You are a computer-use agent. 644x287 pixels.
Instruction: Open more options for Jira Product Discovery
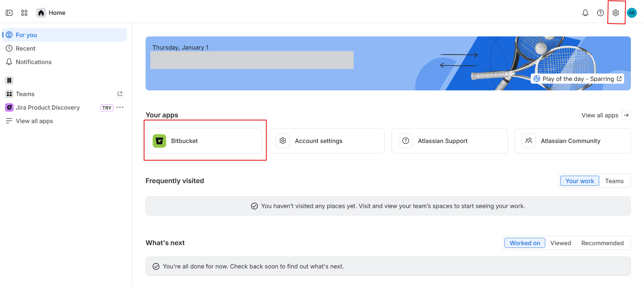pyautogui.click(x=120, y=108)
